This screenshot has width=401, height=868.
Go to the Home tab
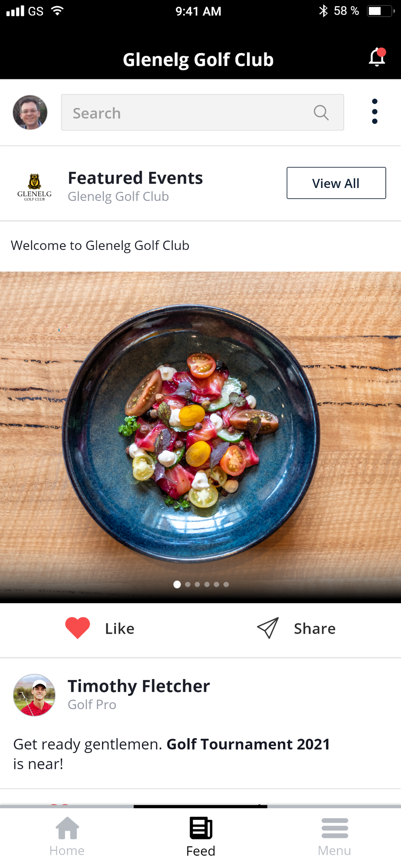[x=67, y=836]
